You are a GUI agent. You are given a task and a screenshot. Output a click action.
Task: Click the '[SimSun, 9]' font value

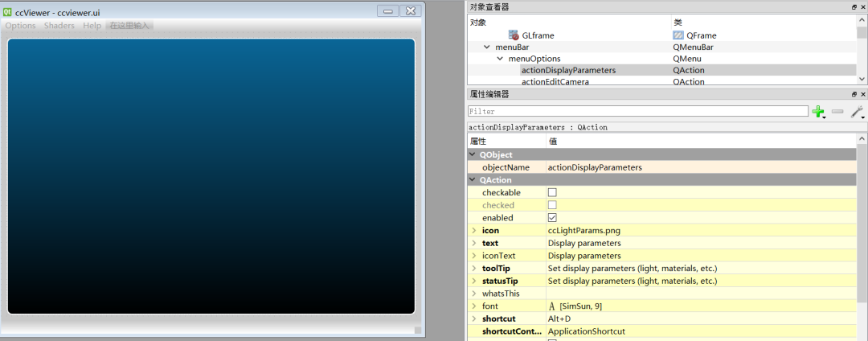pyautogui.click(x=581, y=306)
